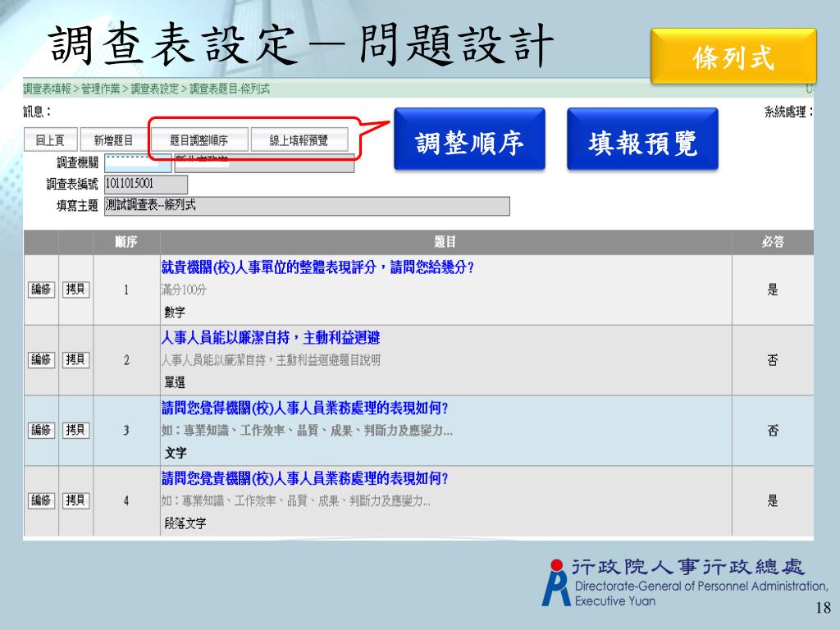
Task: Click the 訊息： label
Action: 37,112
